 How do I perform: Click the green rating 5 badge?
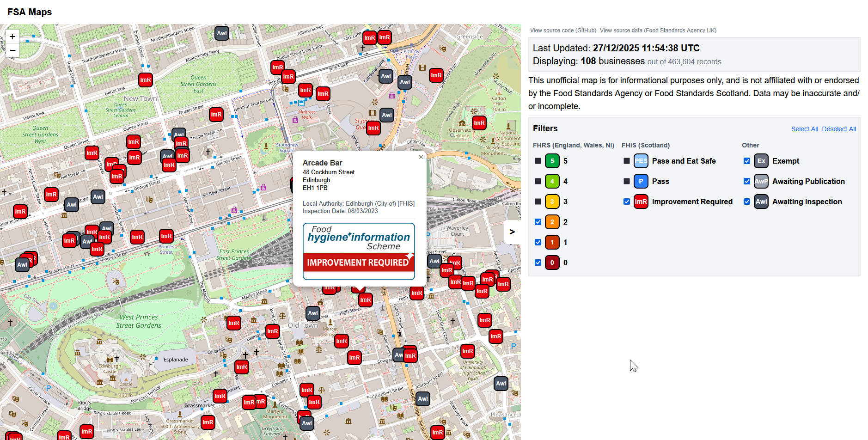[552, 161]
